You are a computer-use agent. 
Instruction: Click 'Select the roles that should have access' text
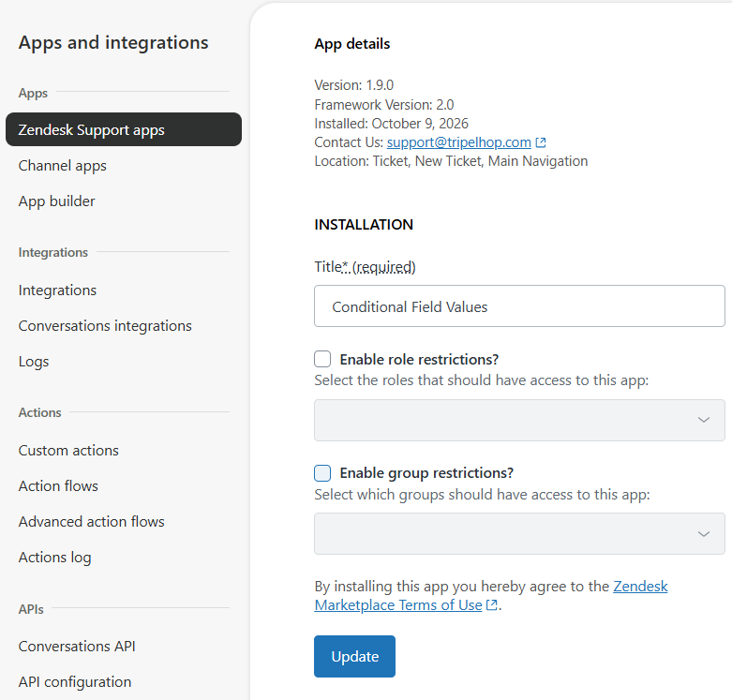(482, 380)
